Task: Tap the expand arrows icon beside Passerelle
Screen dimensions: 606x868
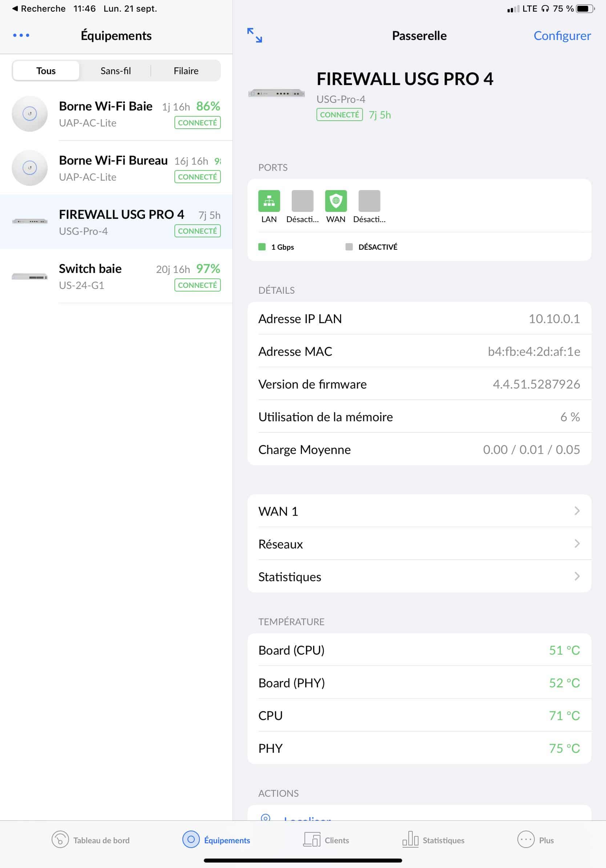Action: tap(254, 35)
